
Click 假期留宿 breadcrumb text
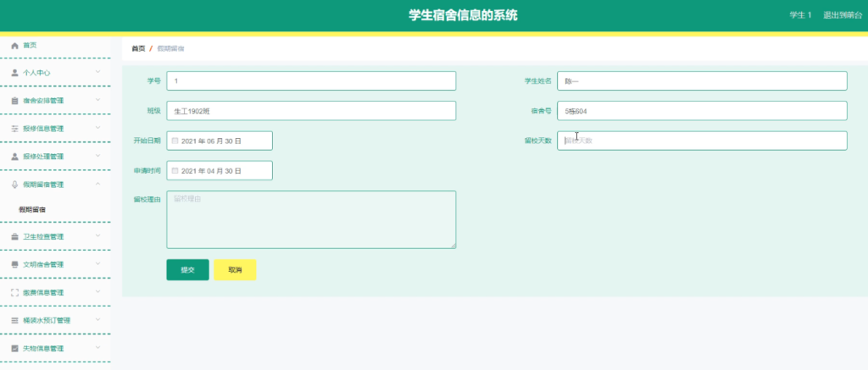tap(171, 48)
